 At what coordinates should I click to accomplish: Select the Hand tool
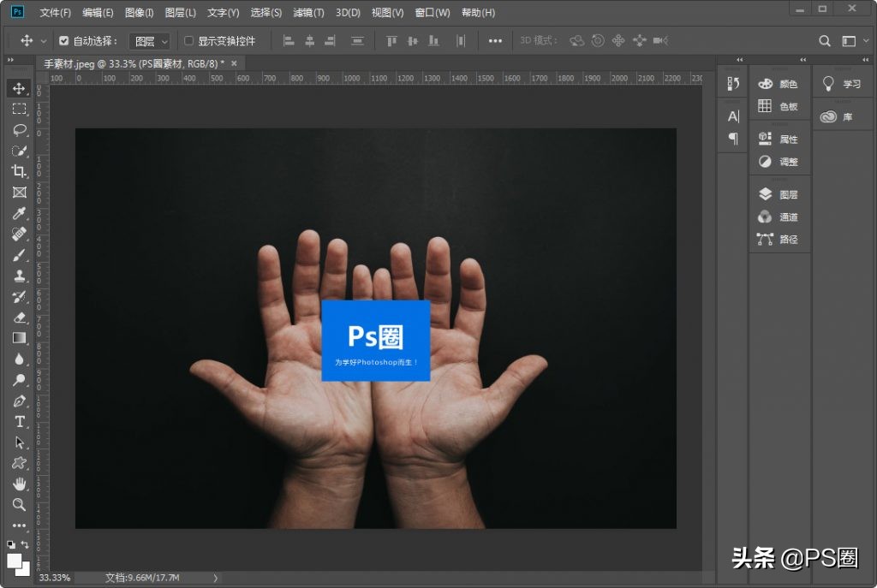19,484
